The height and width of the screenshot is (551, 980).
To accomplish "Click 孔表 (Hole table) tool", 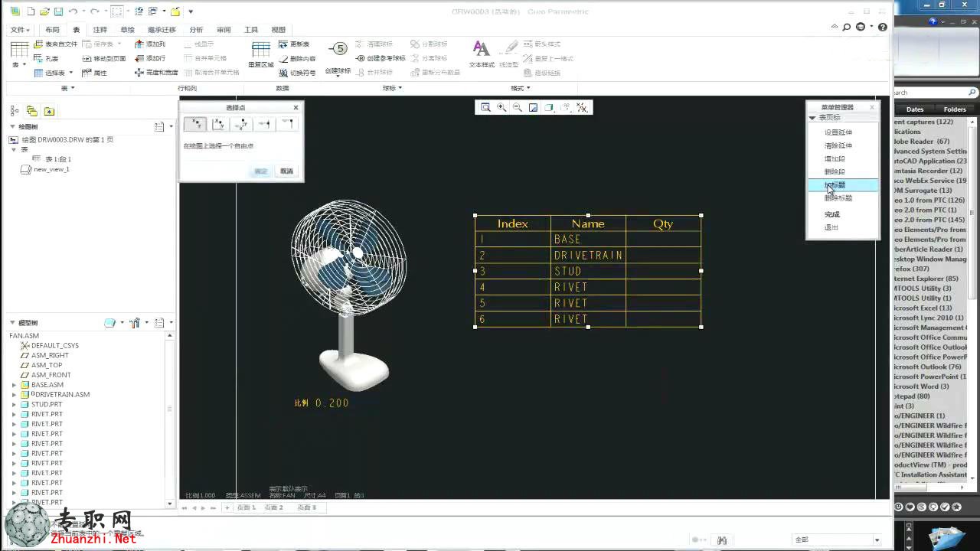I will click(47, 58).
